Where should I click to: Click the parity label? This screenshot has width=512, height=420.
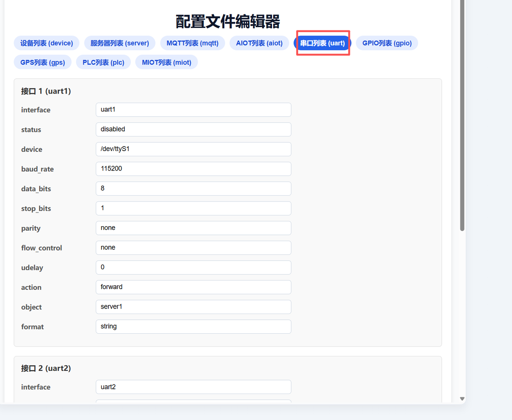tap(31, 229)
